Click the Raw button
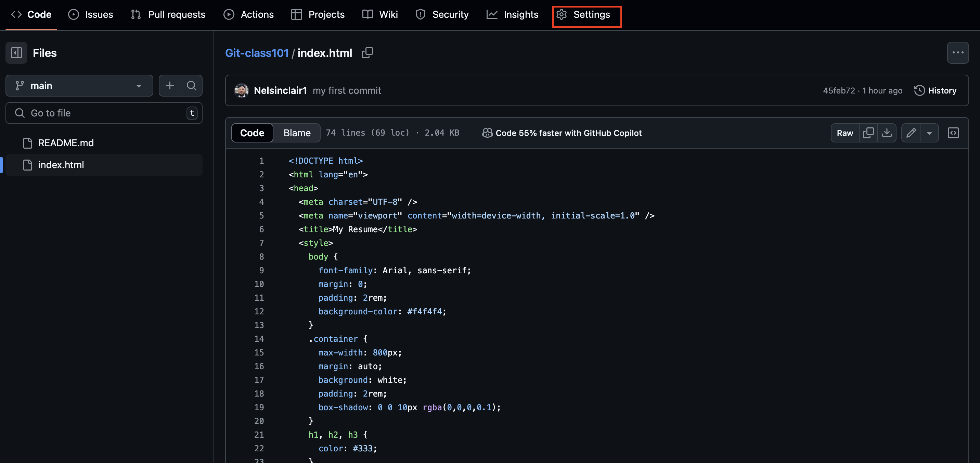Viewport: 980px width, 463px height. (x=845, y=133)
